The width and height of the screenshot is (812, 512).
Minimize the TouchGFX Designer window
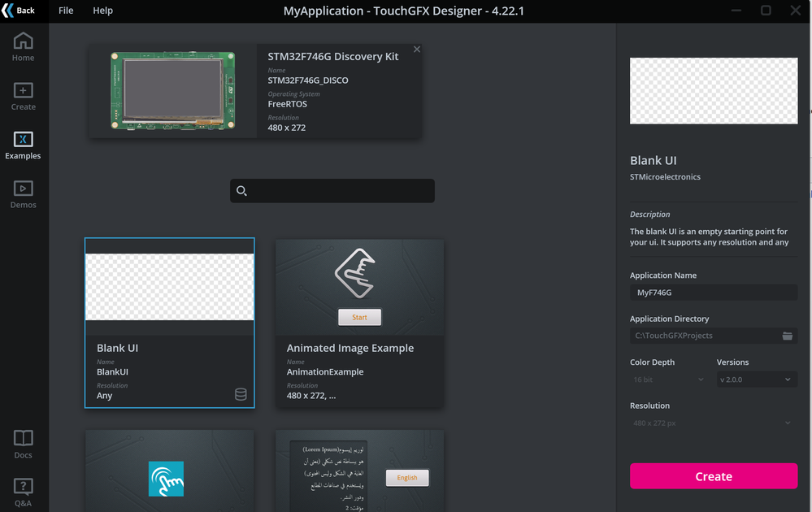pos(736,11)
